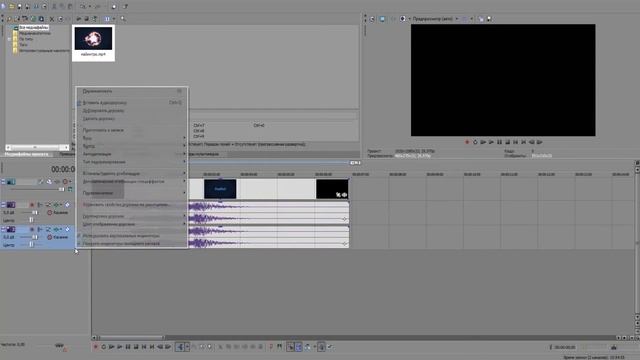Switch to the project media tab below the tree
The height and width of the screenshot is (360, 640).
point(27,154)
